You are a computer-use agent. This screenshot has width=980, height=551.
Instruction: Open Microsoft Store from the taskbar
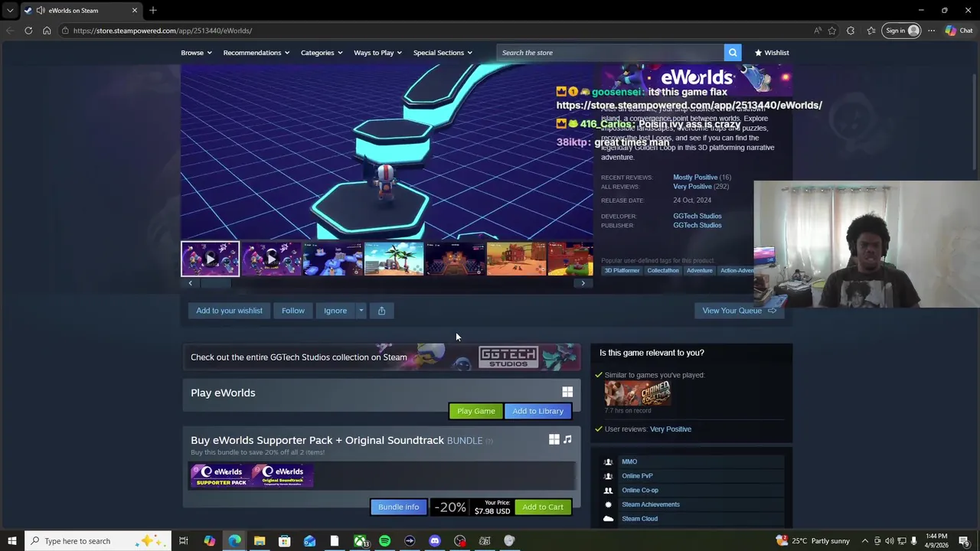click(284, 541)
